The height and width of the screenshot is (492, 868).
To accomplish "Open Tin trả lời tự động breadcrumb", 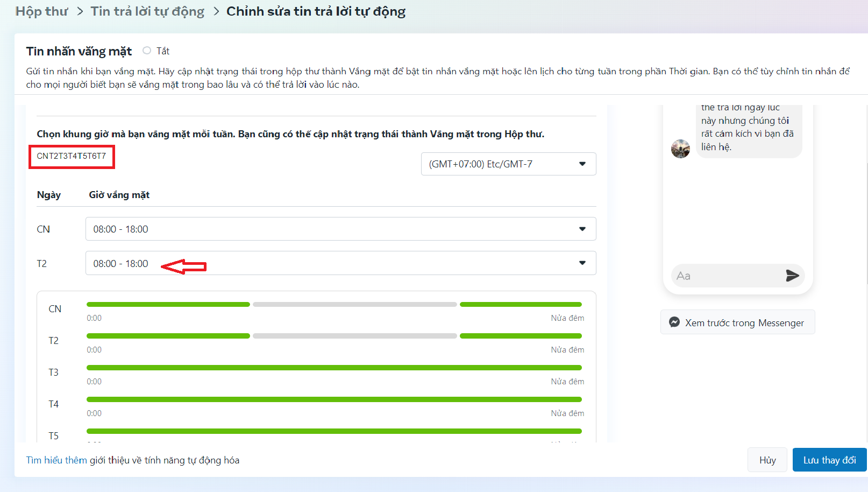I will click(147, 11).
